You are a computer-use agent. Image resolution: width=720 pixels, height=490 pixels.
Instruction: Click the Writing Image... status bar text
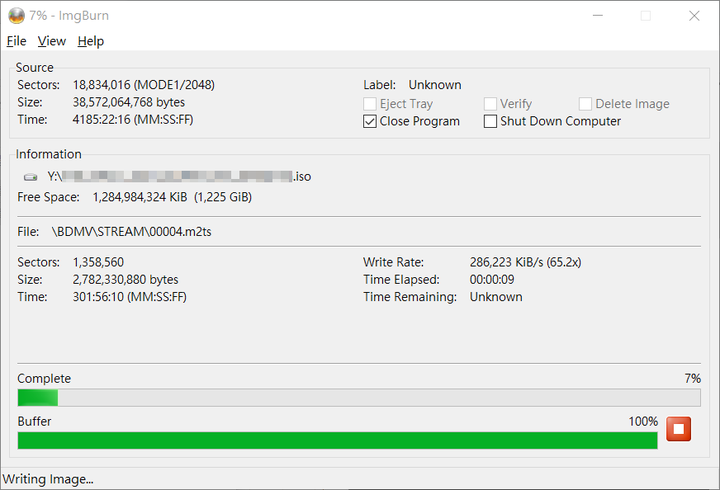coord(48,479)
